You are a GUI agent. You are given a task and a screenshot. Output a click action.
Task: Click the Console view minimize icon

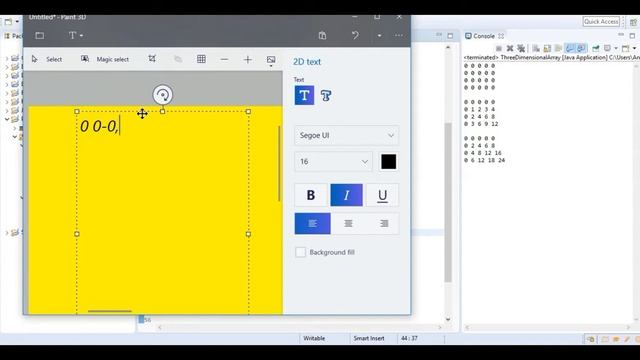pyautogui.click(x=621, y=34)
